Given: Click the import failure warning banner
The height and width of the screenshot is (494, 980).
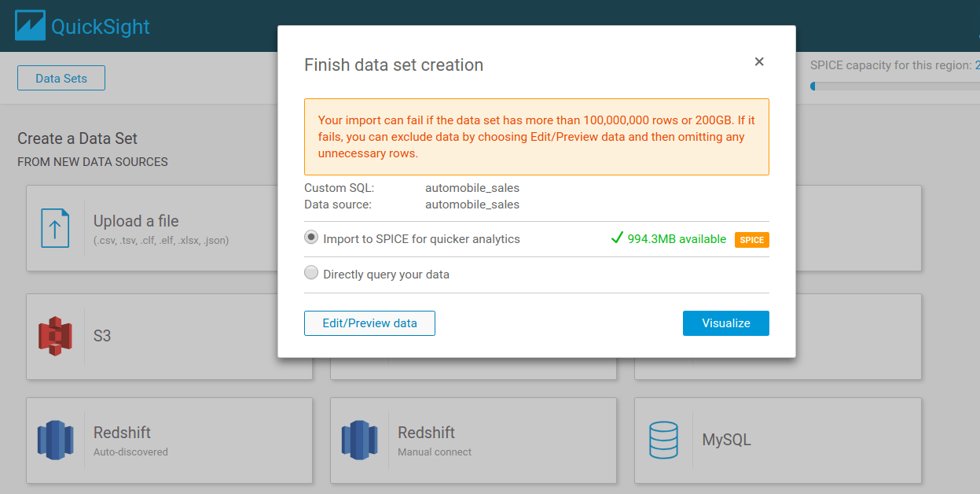Looking at the screenshot, I should tap(537, 137).
